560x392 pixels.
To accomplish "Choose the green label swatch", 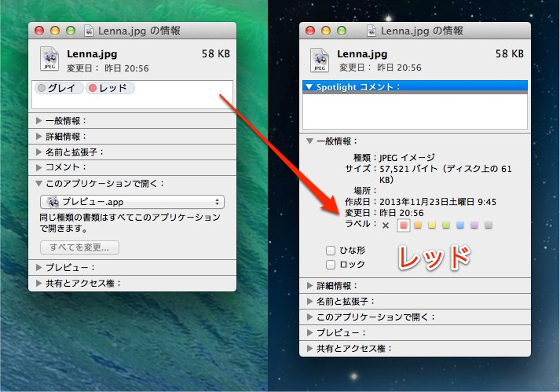I will point(446,225).
